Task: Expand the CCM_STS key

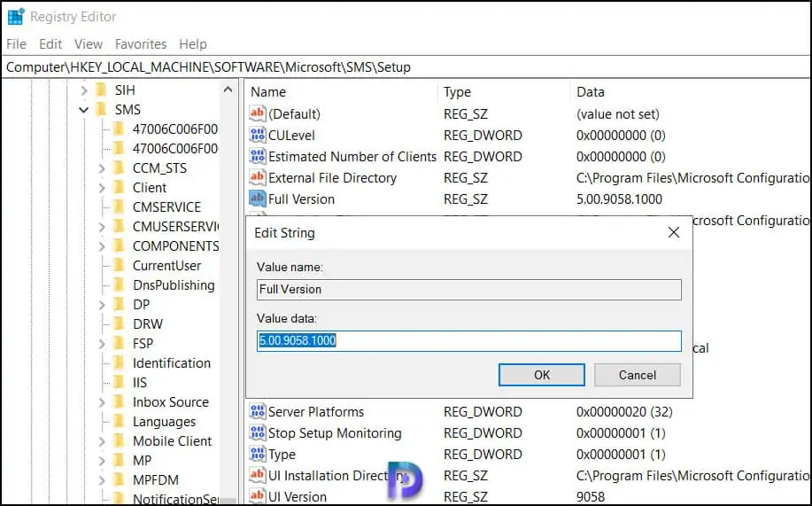Action: [102, 168]
